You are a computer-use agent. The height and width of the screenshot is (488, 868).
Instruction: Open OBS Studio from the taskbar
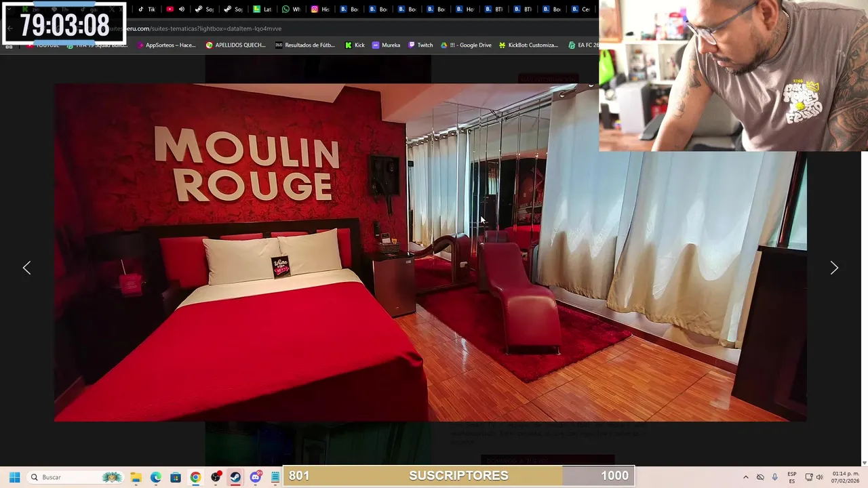216,477
